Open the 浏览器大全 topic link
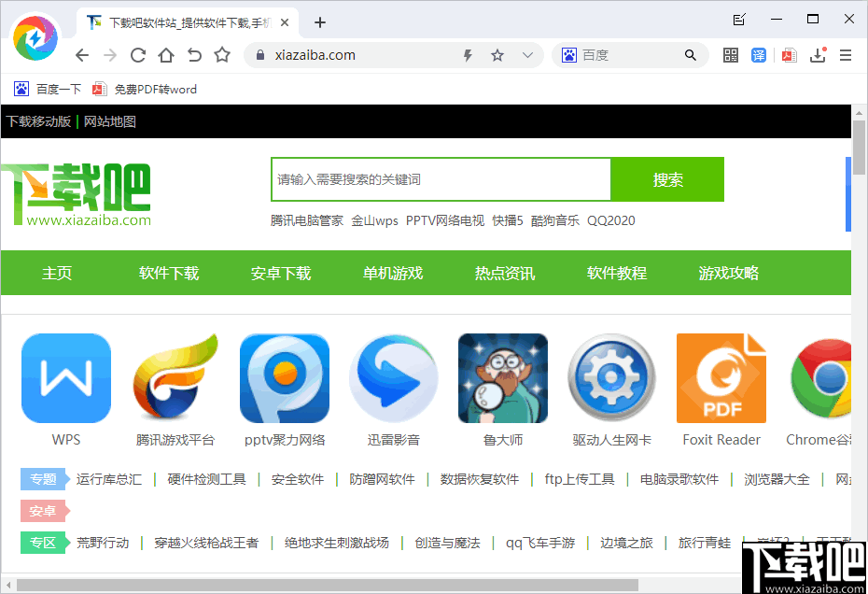This screenshot has width=868, height=594. coord(777,479)
